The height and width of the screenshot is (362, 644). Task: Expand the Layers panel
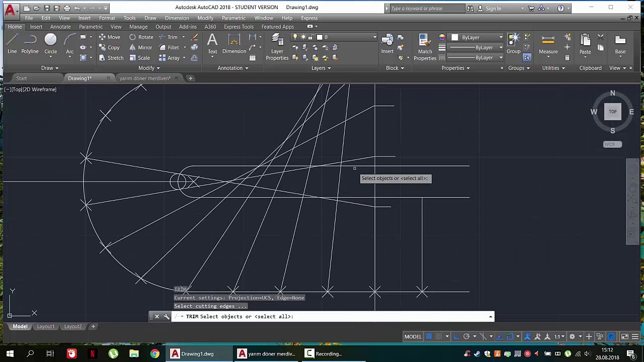pyautogui.click(x=321, y=68)
